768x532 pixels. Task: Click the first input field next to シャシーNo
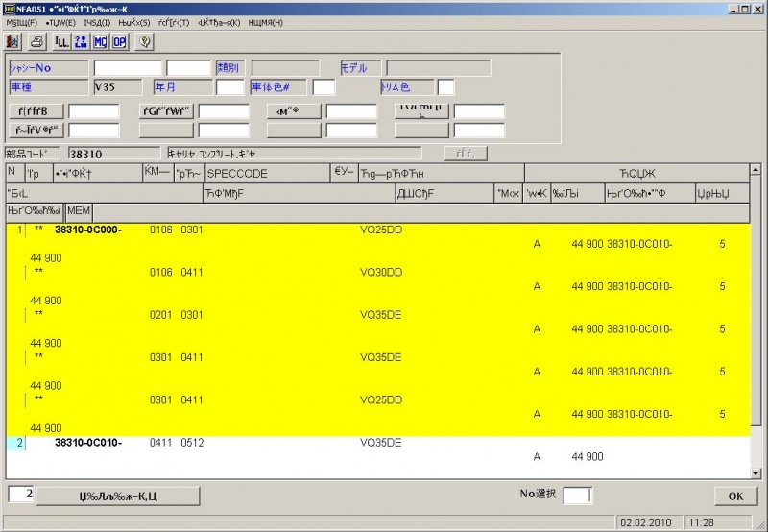[127, 68]
